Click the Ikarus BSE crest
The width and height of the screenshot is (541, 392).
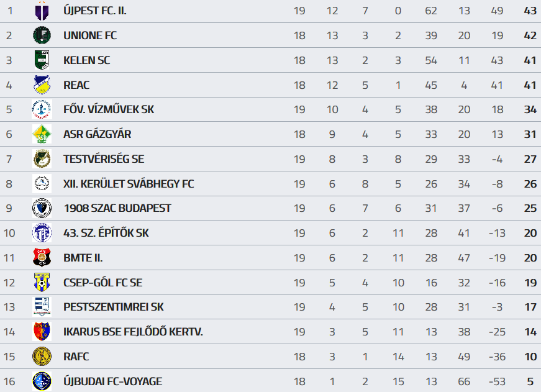42,332
